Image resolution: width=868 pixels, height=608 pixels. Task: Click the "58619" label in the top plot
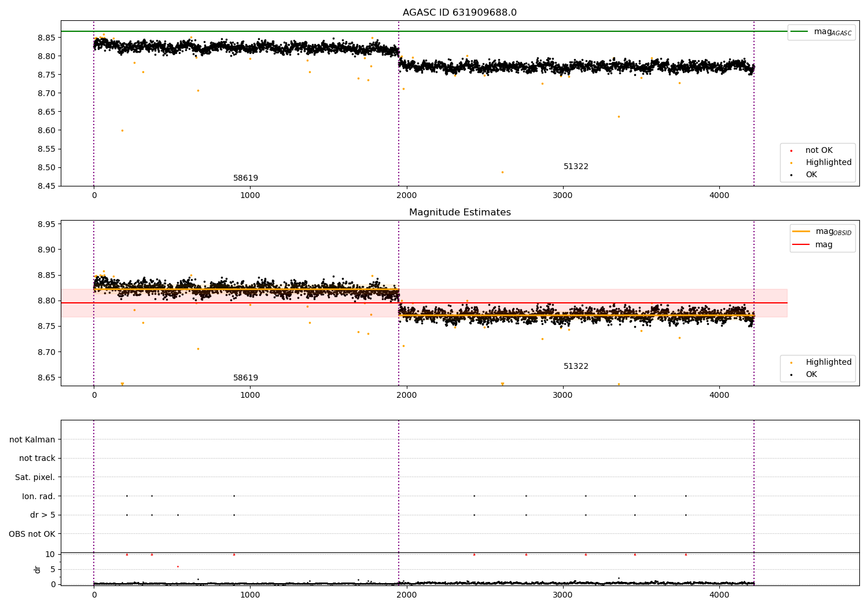click(245, 178)
